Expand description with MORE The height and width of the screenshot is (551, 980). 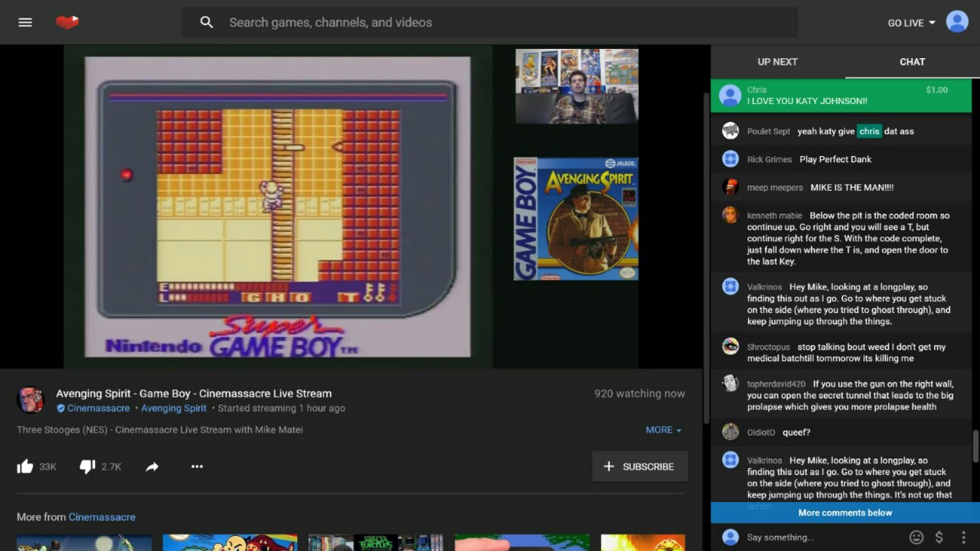pos(663,430)
